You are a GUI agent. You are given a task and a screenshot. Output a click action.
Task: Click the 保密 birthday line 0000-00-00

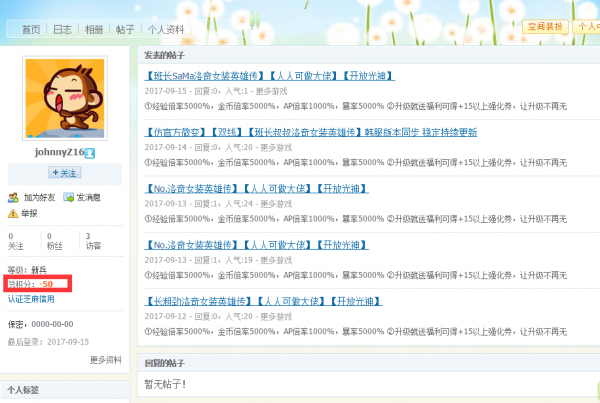[41, 324]
